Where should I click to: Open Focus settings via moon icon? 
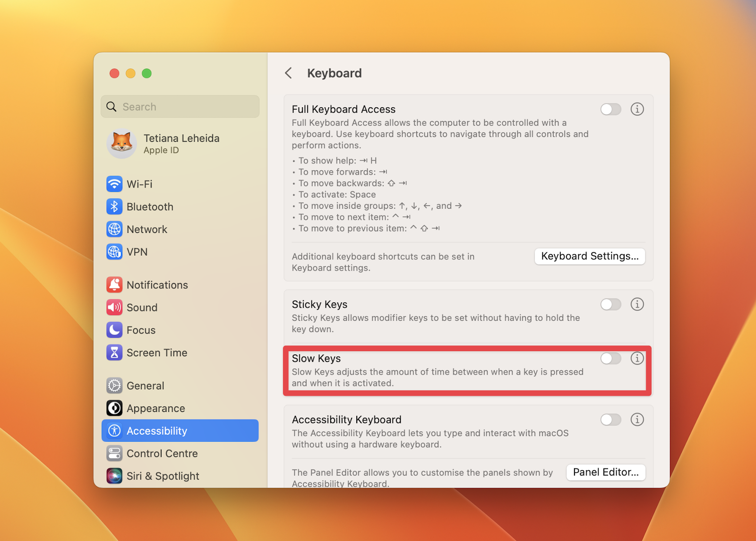114,330
